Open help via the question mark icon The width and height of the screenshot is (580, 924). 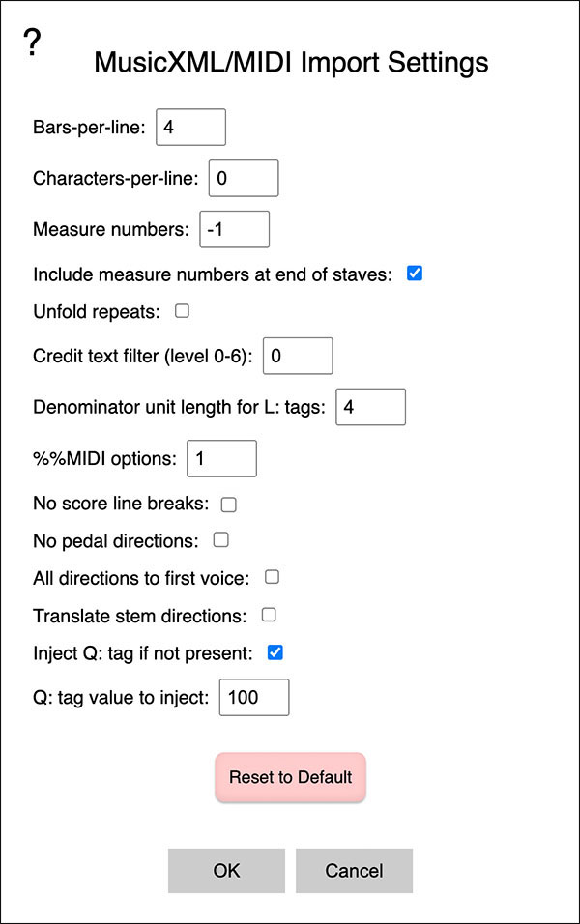click(x=33, y=43)
